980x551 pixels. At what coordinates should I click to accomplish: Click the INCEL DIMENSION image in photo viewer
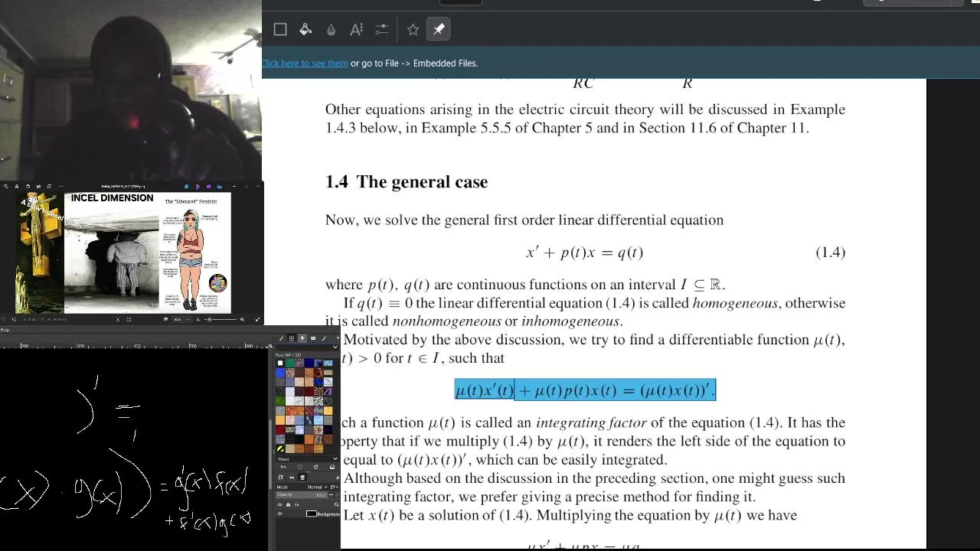click(112, 253)
